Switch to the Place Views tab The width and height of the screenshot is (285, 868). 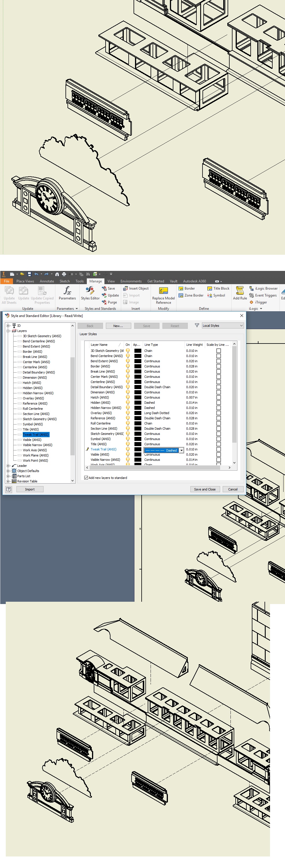(25, 281)
